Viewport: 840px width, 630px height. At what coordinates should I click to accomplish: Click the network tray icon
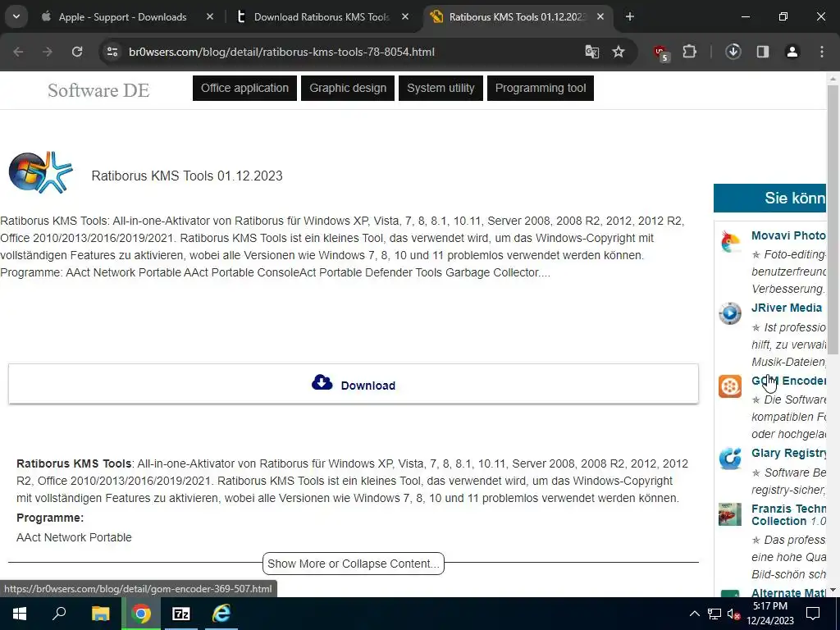(714, 614)
